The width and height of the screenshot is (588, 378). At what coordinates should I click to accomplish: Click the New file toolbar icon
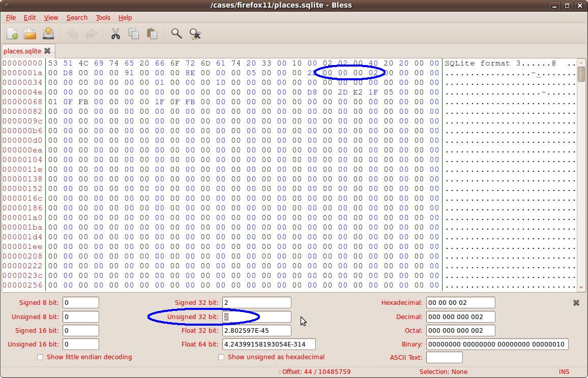pos(12,34)
